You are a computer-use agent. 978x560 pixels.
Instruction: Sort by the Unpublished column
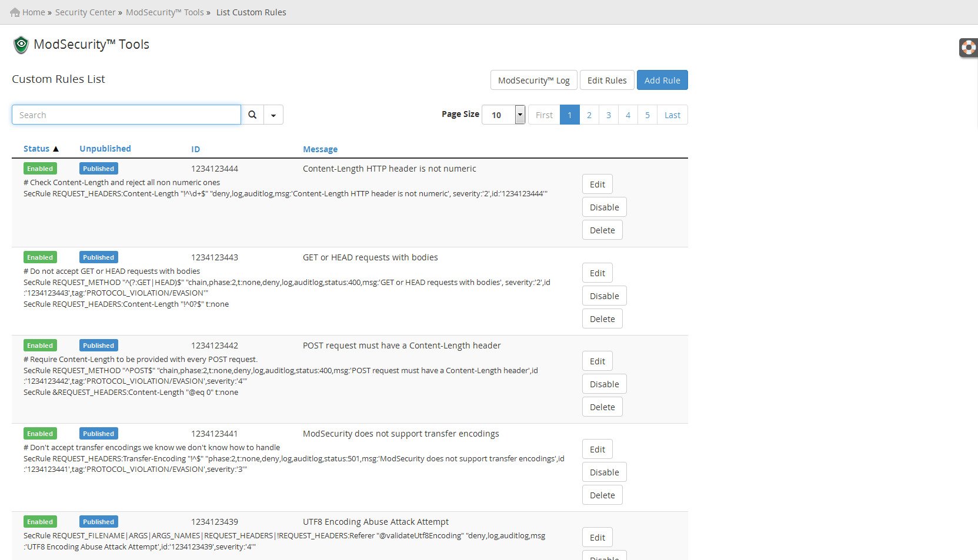coord(105,149)
